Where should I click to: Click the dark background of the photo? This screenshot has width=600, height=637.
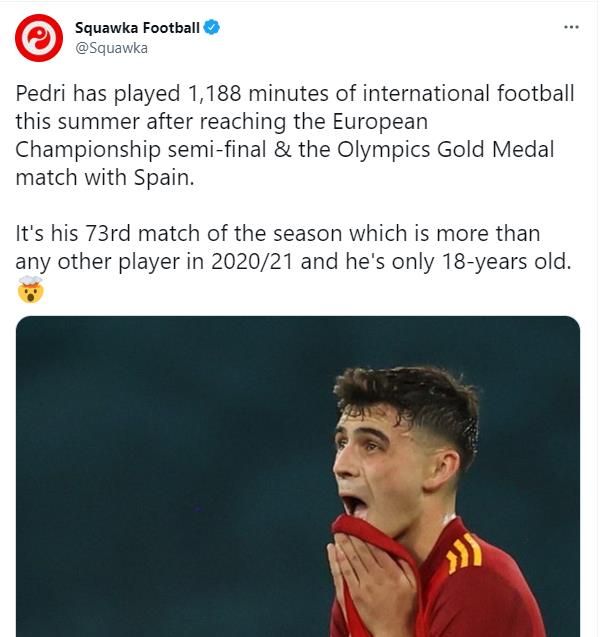pos(150,450)
